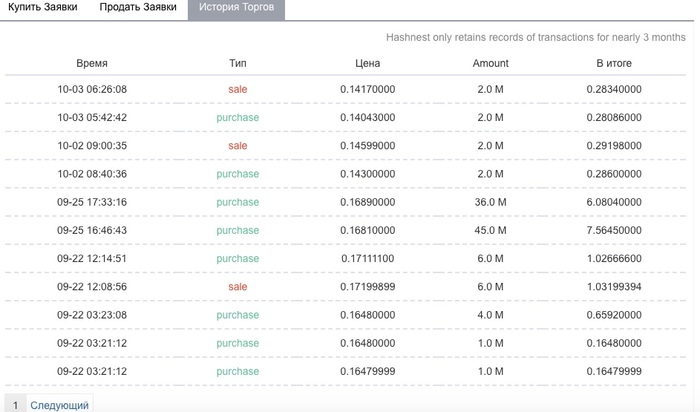Screen dimensions: 700x412
Task: Select the total value 0.65920000
Action: tap(614, 315)
